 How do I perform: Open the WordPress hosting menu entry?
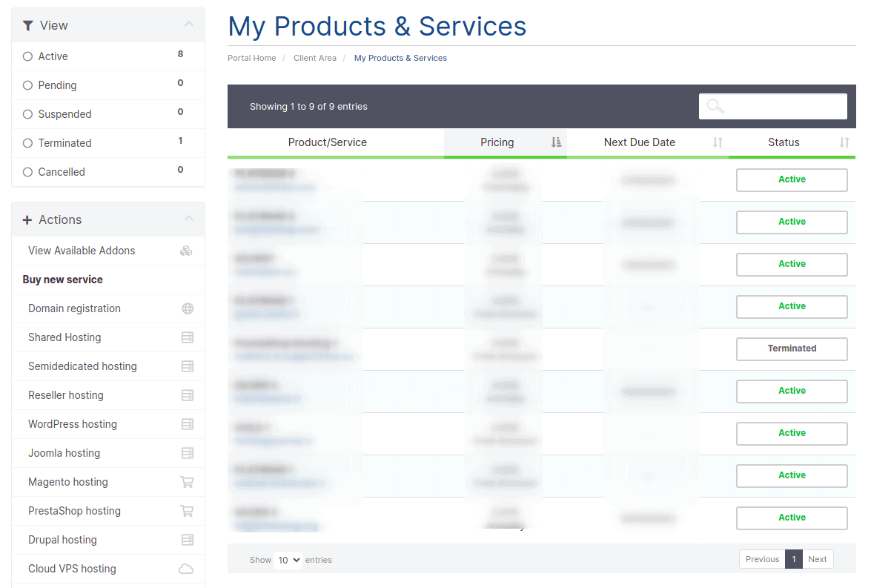pyautogui.click(x=72, y=424)
